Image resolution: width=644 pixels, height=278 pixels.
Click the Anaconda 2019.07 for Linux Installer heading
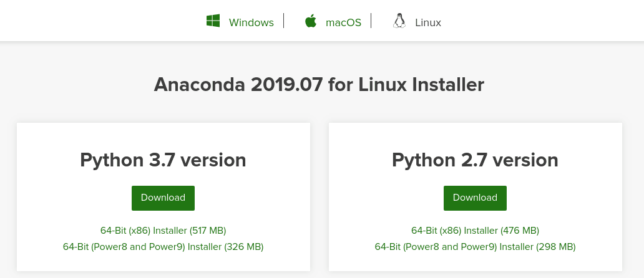[x=319, y=85]
